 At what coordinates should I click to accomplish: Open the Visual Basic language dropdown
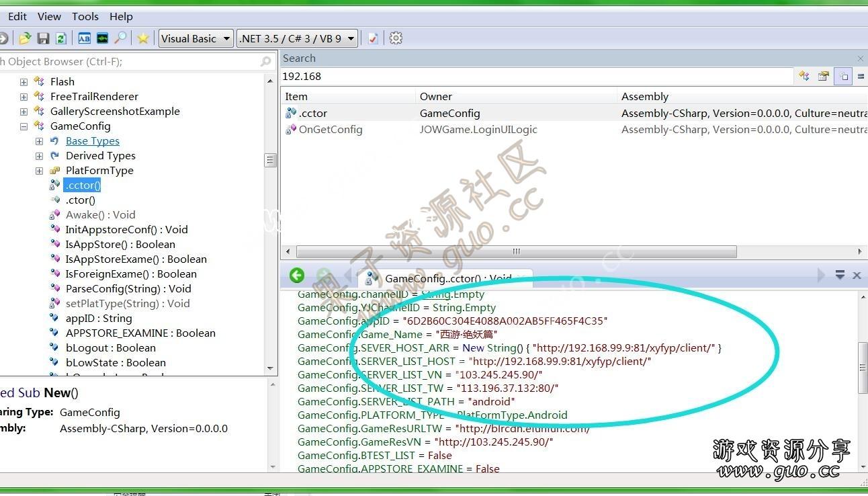coord(196,38)
